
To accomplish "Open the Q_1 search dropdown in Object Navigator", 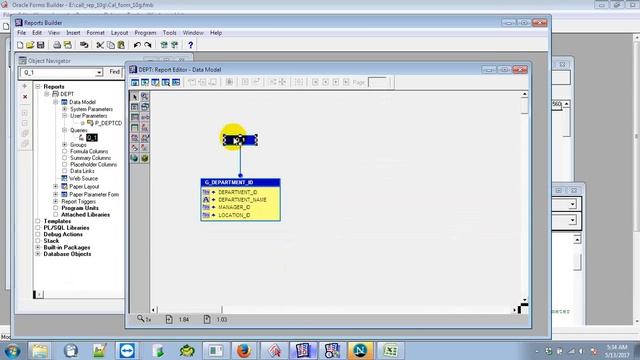I will [x=99, y=73].
